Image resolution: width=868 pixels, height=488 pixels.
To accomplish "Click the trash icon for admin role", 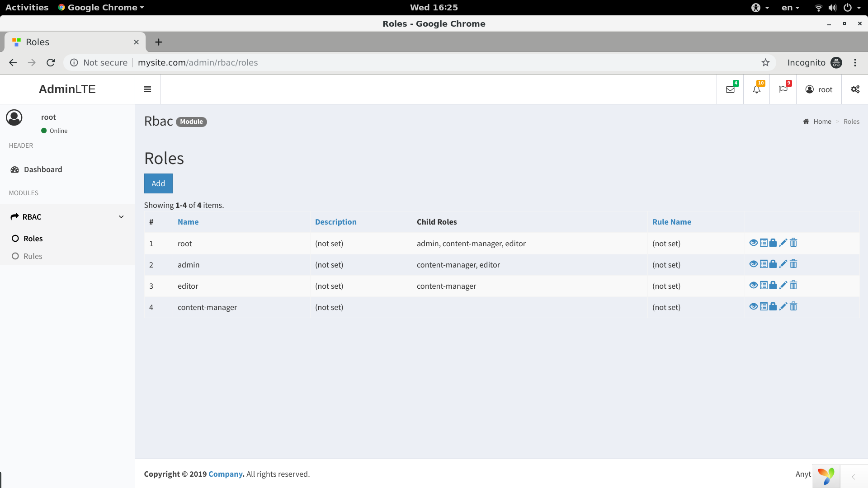I will [x=793, y=264].
